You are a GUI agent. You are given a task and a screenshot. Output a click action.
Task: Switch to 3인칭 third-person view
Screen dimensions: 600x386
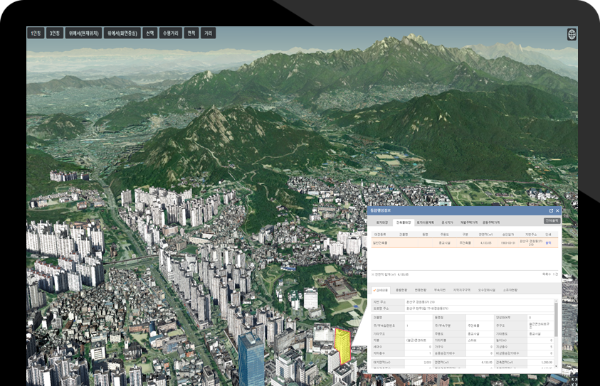pos(55,33)
